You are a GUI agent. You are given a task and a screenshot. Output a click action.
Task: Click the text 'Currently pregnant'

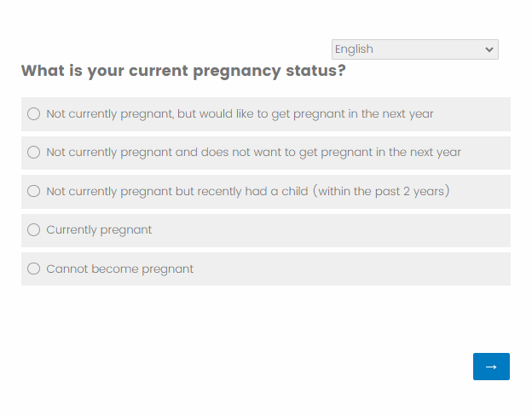pyautogui.click(x=99, y=230)
